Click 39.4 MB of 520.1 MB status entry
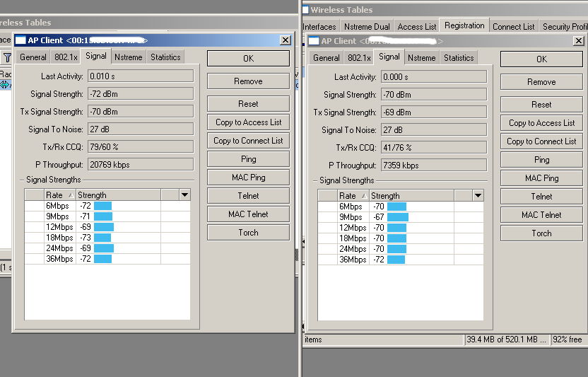The image size is (588, 377). pyautogui.click(x=507, y=340)
